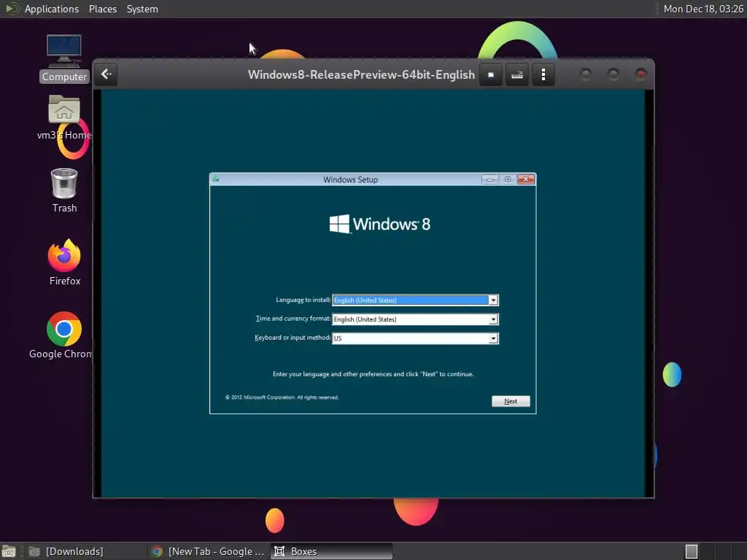Maximize the Boxes window
This screenshot has width=747, height=560.
click(614, 74)
